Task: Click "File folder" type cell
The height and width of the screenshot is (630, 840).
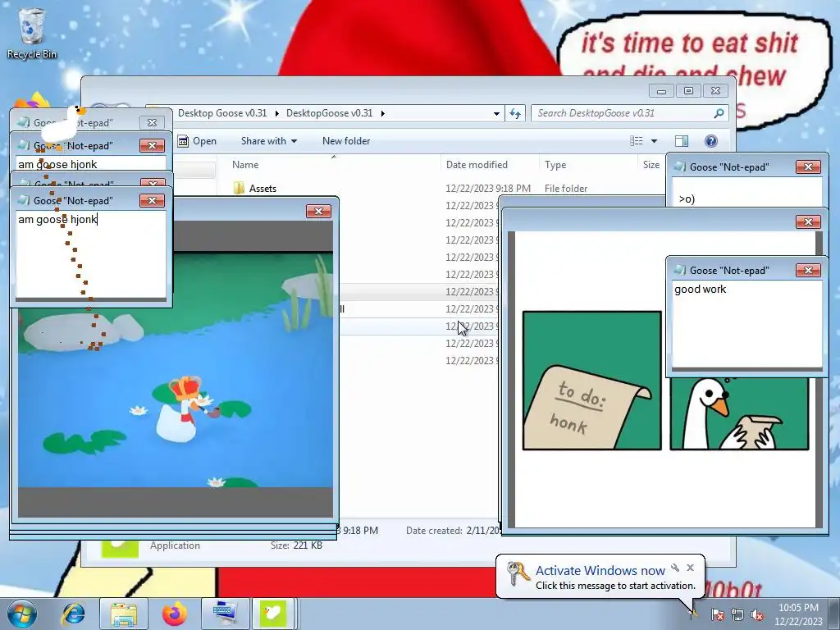Action: (566, 188)
